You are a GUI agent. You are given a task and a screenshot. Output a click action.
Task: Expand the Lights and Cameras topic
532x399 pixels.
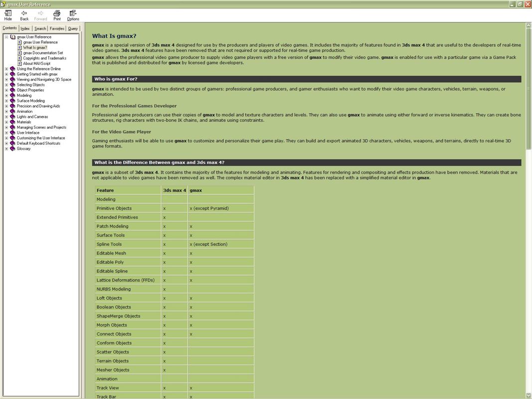(6, 117)
